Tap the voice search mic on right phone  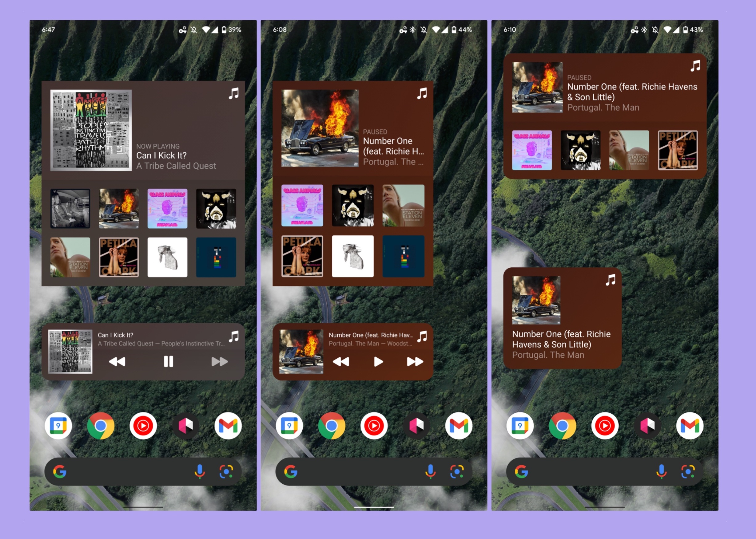point(661,472)
